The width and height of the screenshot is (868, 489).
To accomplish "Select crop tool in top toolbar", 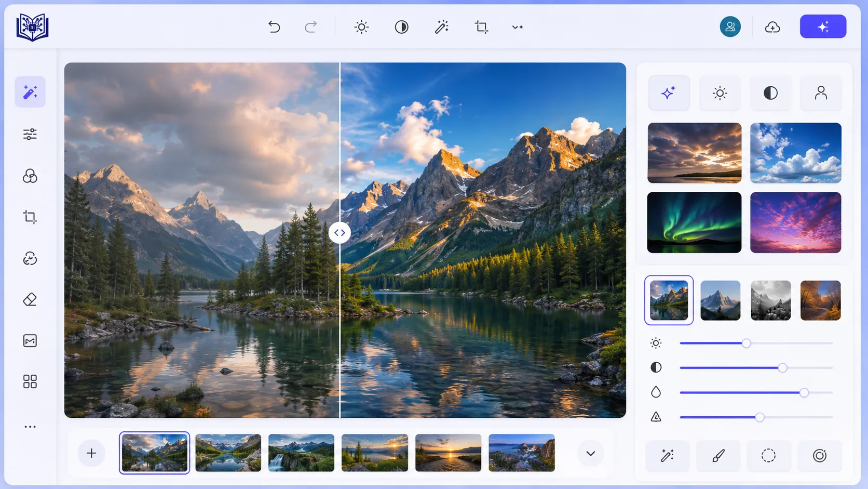I will [481, 27].
